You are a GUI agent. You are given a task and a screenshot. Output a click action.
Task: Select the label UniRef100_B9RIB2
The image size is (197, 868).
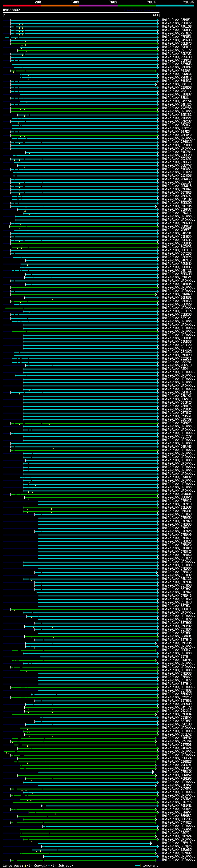(176, 115)
